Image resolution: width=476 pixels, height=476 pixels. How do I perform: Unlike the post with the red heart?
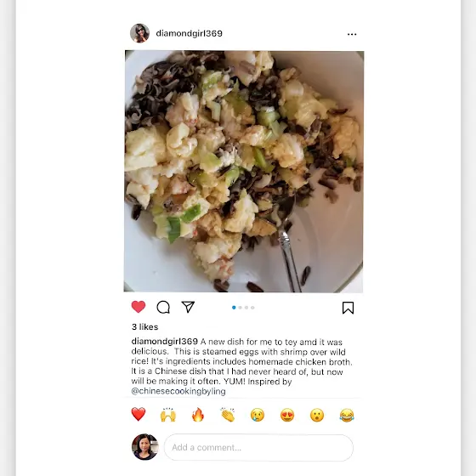click(139, 307)
